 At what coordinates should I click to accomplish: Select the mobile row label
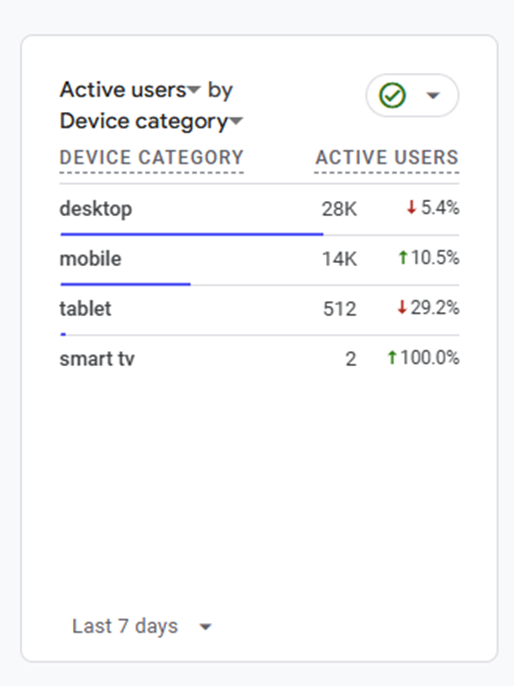click(x=90, y=259)
